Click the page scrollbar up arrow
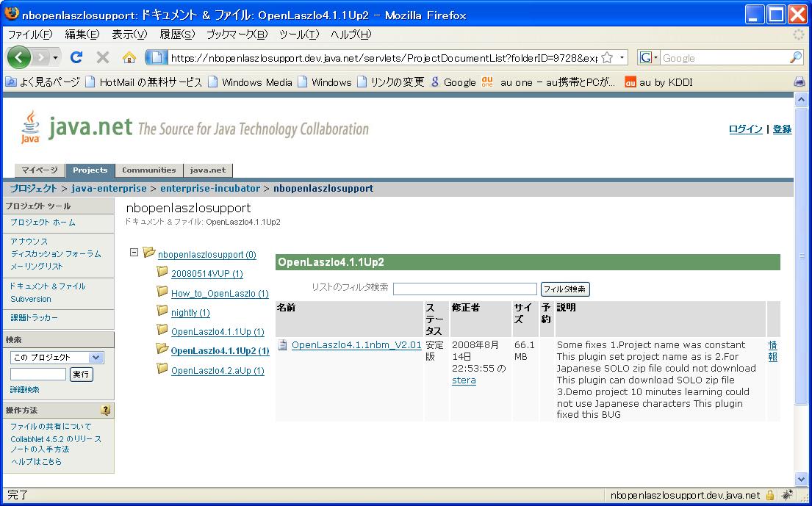 click(x=800, y=99)
